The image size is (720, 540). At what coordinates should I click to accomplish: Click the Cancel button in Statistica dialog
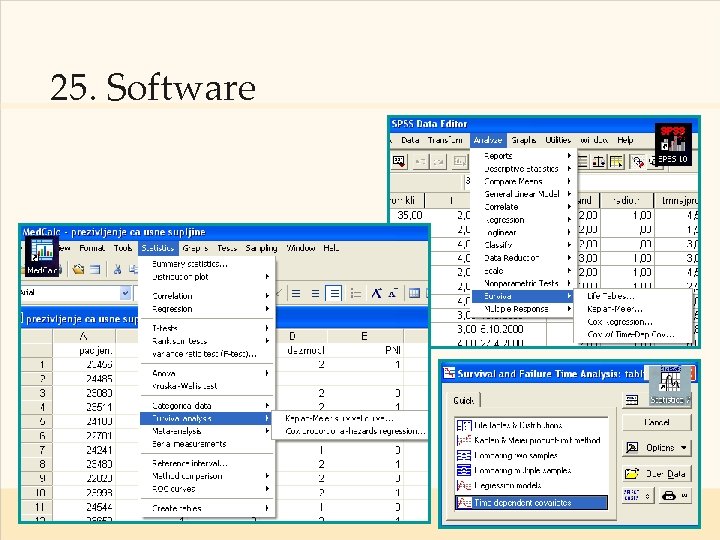[657, 422]
